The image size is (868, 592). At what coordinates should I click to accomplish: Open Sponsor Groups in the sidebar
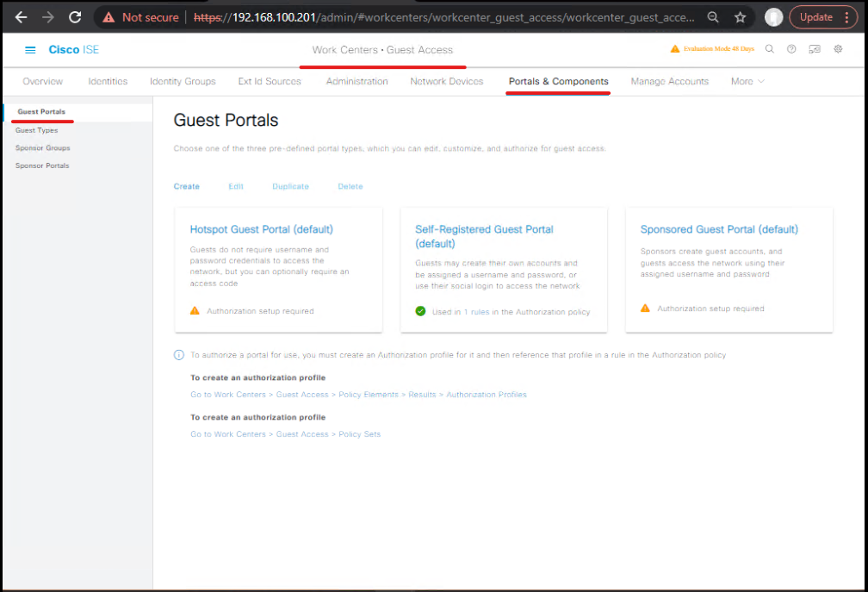click(43, 148)
